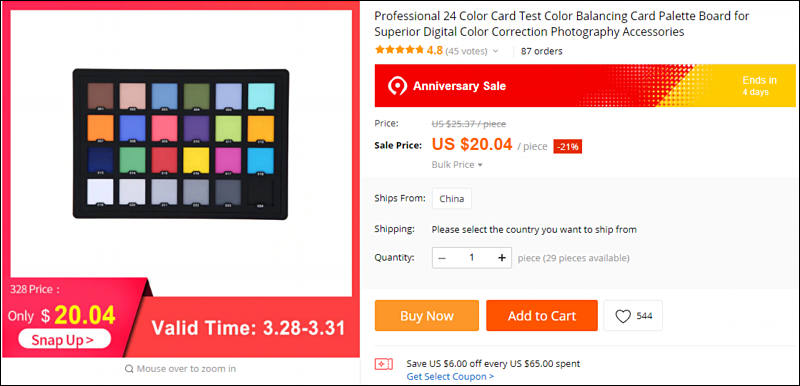
Task: Click the quantity input field
Action: click(x=472, y=258)
